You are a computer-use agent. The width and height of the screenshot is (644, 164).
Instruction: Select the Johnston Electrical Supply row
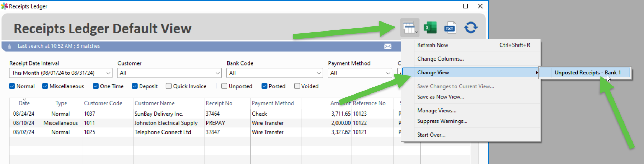pyautogui.click(x=205, y=123)
